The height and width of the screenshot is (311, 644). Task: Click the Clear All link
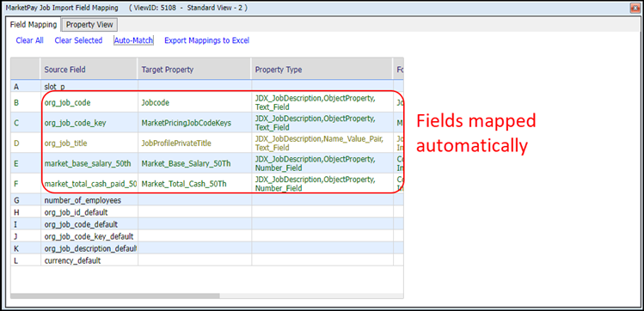coord(29,40)
